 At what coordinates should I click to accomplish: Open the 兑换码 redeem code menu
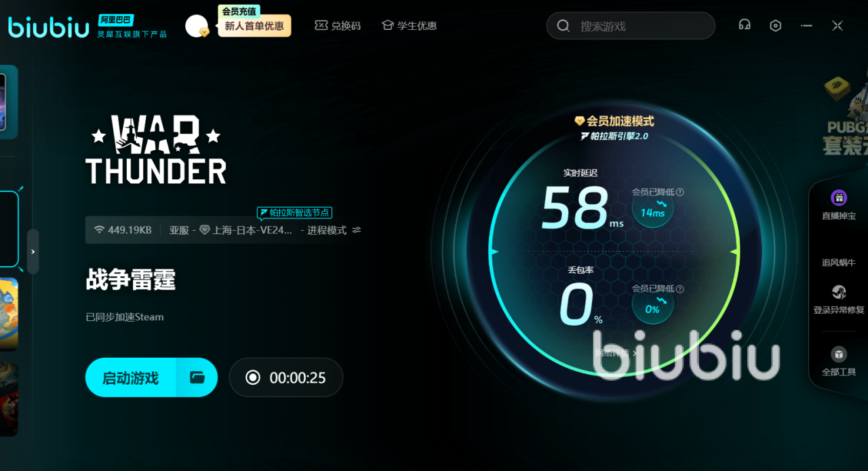(x=338, y=26)
